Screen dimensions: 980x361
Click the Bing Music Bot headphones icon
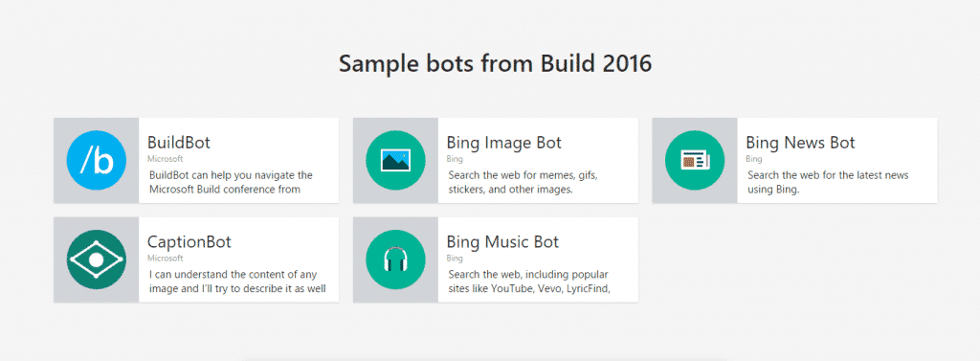395,259
